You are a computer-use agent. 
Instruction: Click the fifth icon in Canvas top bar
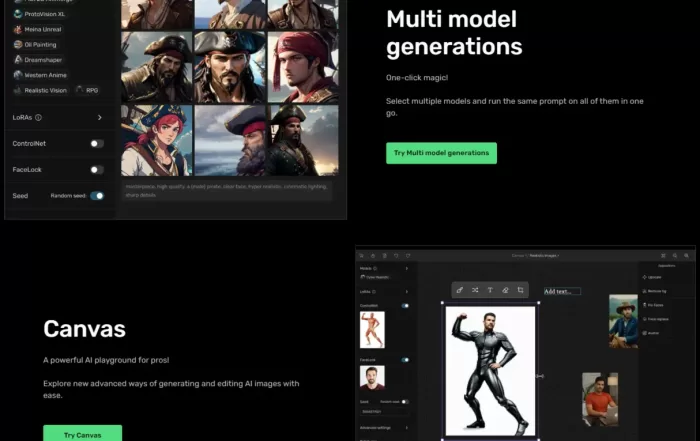[408, 256]
